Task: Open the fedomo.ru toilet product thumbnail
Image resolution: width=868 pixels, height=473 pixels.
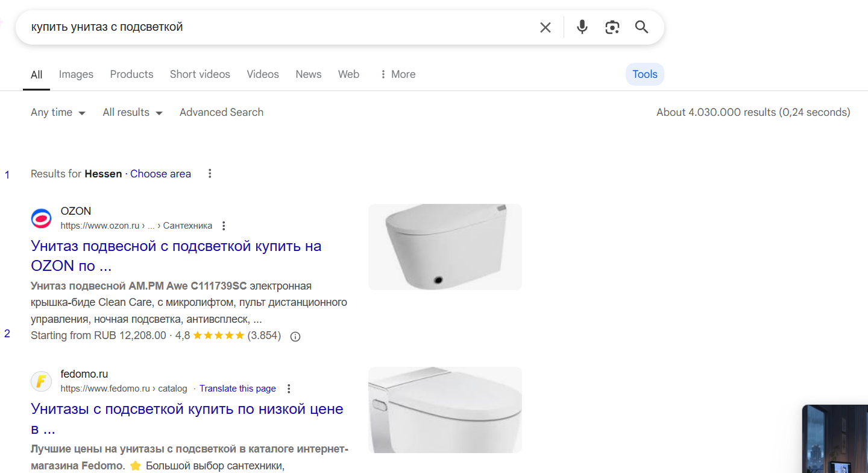Action: click(445, 410)
